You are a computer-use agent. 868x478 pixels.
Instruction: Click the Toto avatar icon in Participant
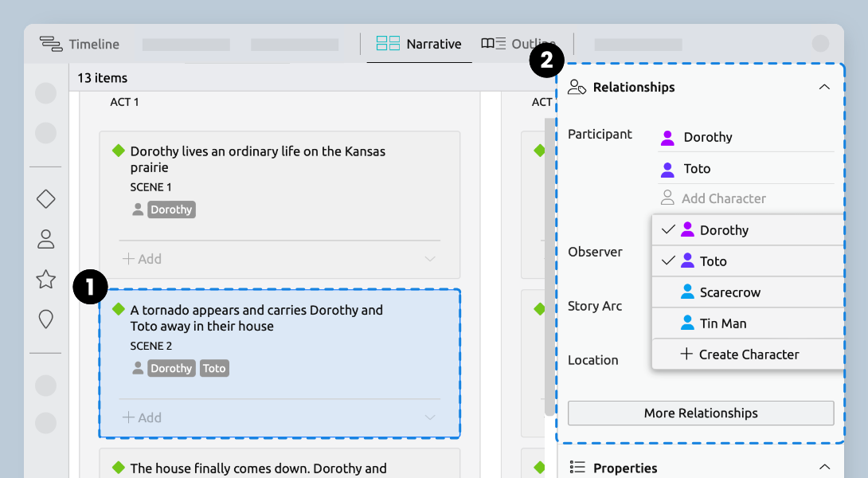click(x=667, y=170)
